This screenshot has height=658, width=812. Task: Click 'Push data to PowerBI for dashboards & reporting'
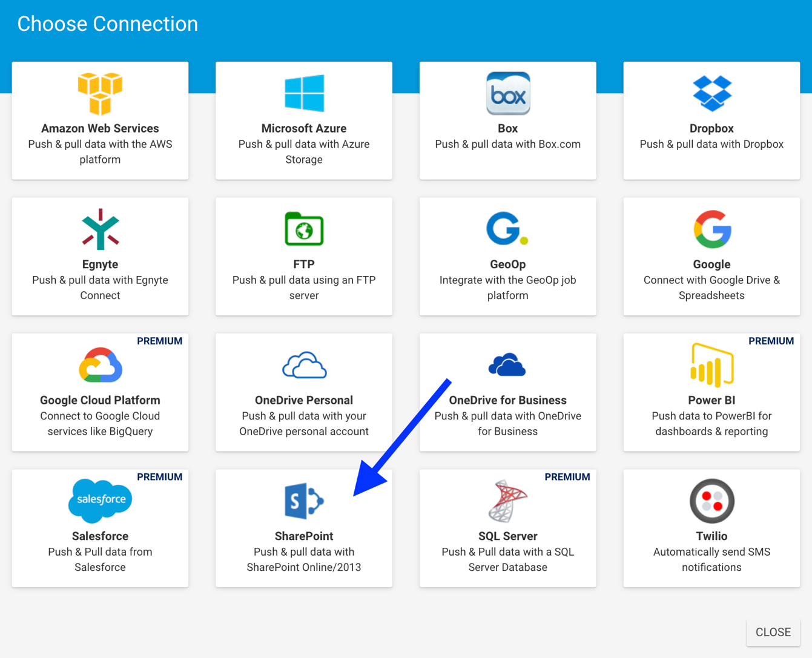pyautogui.click(x=712, y=424)
